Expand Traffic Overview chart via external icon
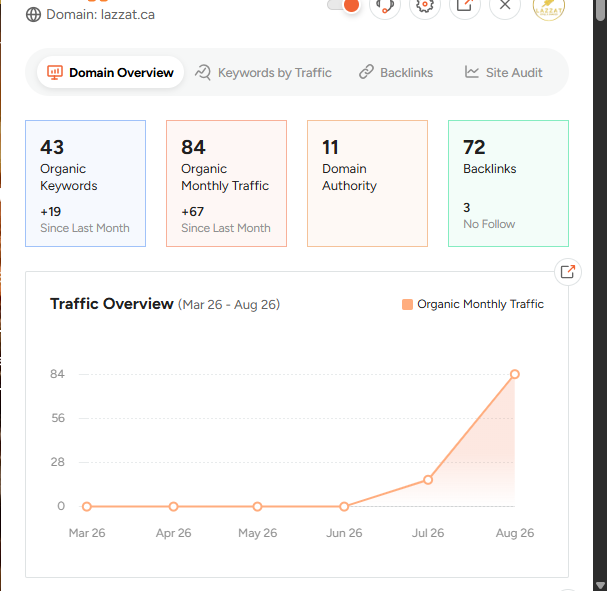The height and width of the screenshot is (591, 607). [x=568, y=272]
